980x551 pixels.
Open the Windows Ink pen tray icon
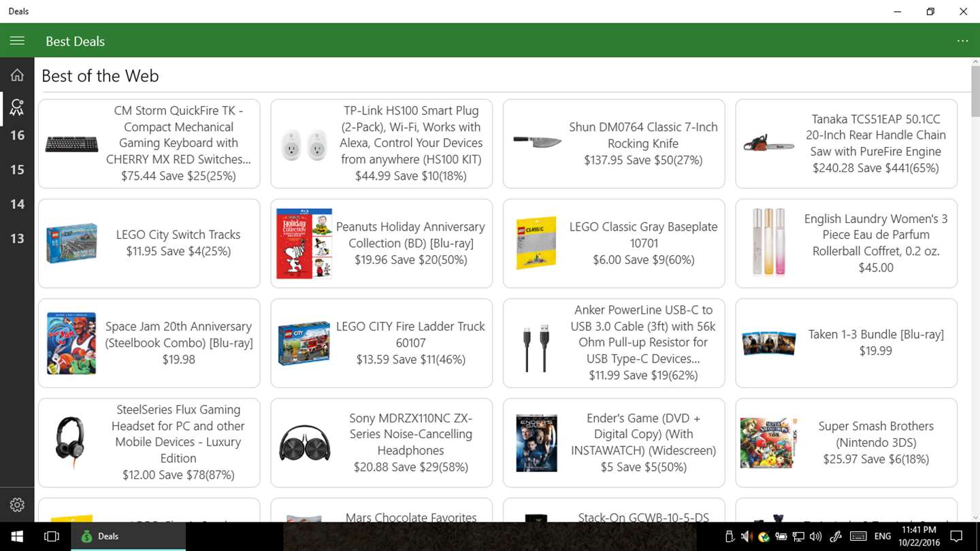pyautogui.click(x=836, y=537)
